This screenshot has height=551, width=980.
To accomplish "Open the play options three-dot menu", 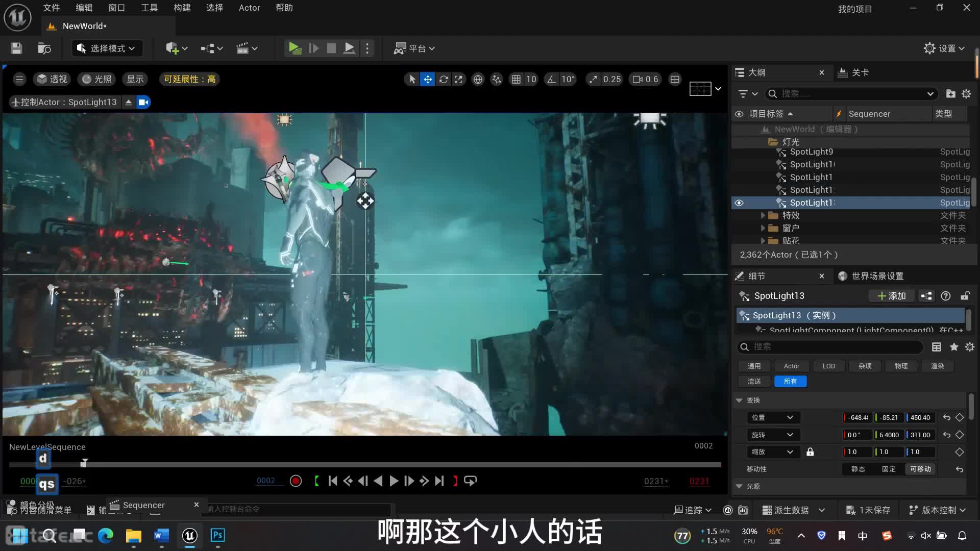I will point(367,48).
